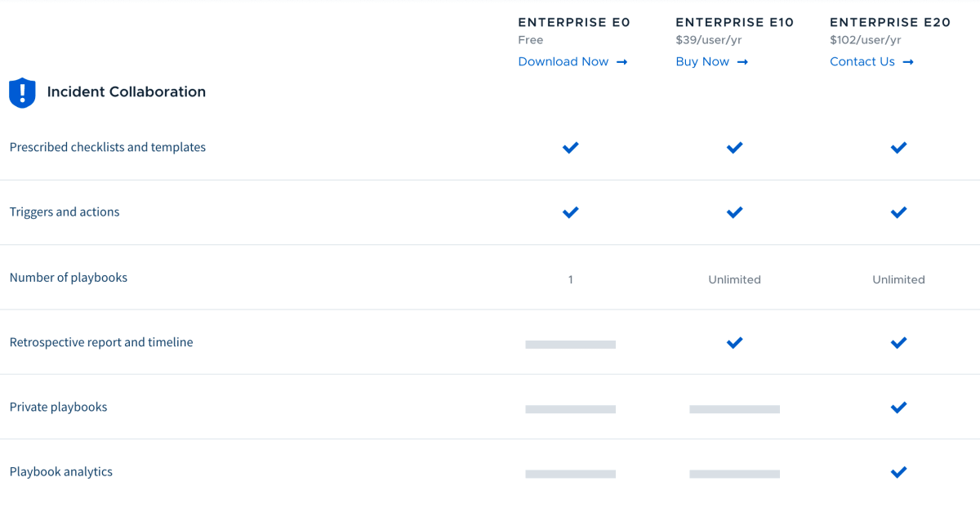Click the arrow beside Buy Now
980x526 pixels.
[x=742, y=62]
